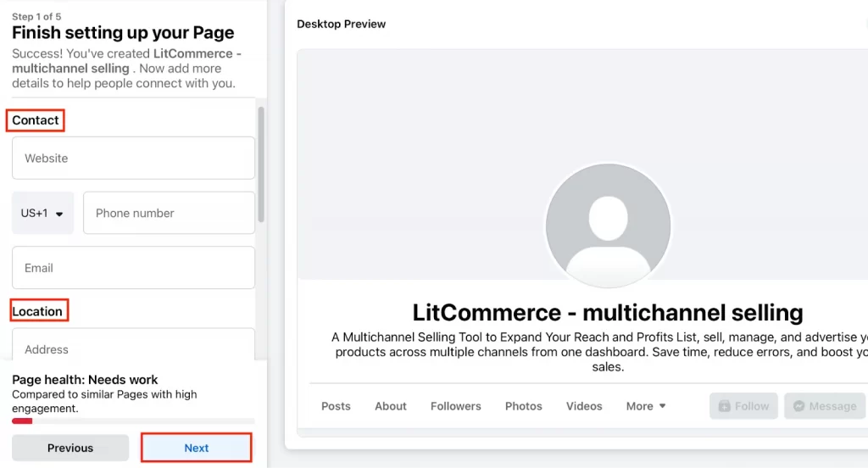The width and height of the screenshot is (868, 468).
Task: Click 'Page health: Needs work' text
Action: tap(85, 379)
